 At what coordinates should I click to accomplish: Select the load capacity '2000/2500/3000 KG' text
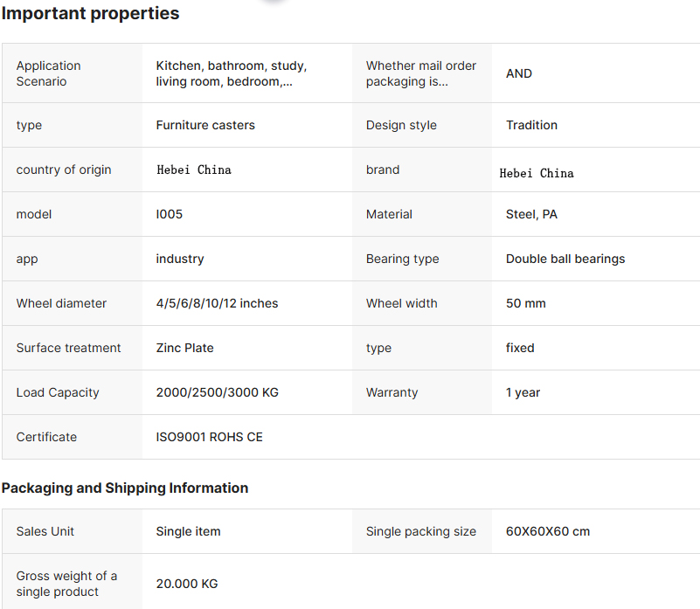pyautogui.click(x=217, y=392)
